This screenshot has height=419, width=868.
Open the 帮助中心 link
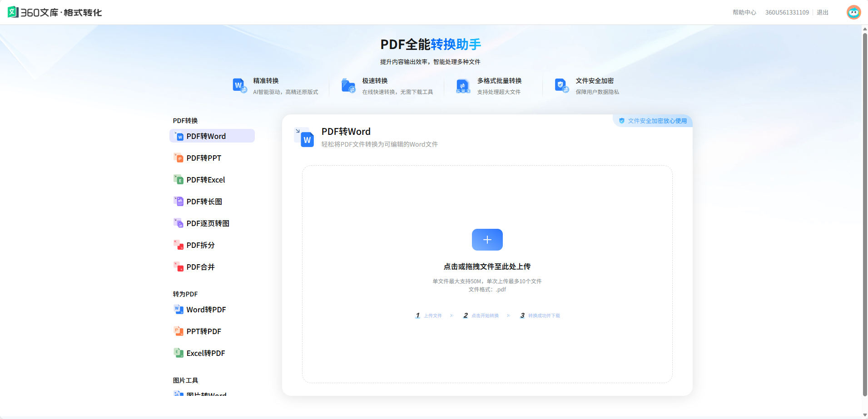[x=744, y=13]
